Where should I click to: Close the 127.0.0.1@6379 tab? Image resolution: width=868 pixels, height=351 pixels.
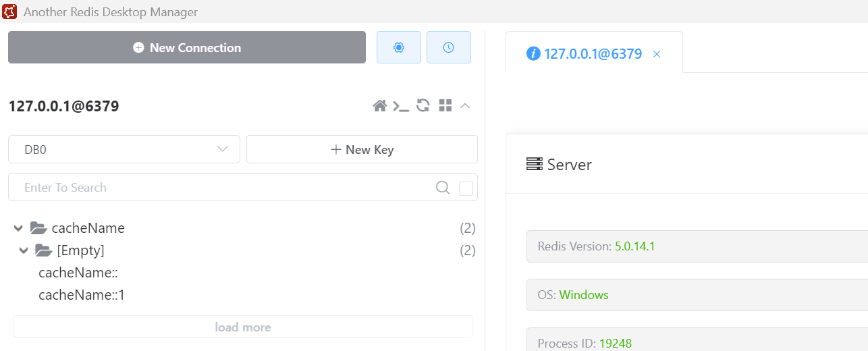click(657, 54)
